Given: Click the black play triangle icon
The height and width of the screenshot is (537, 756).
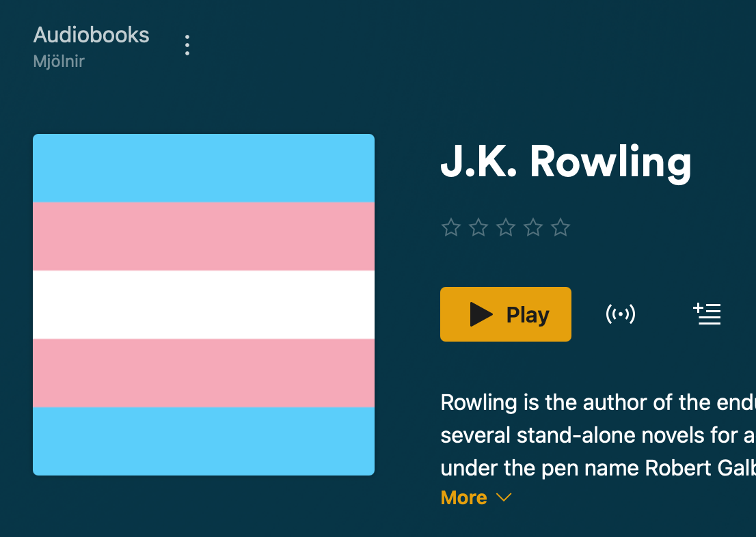Looking at the screenshot, I should pos(481,314).
